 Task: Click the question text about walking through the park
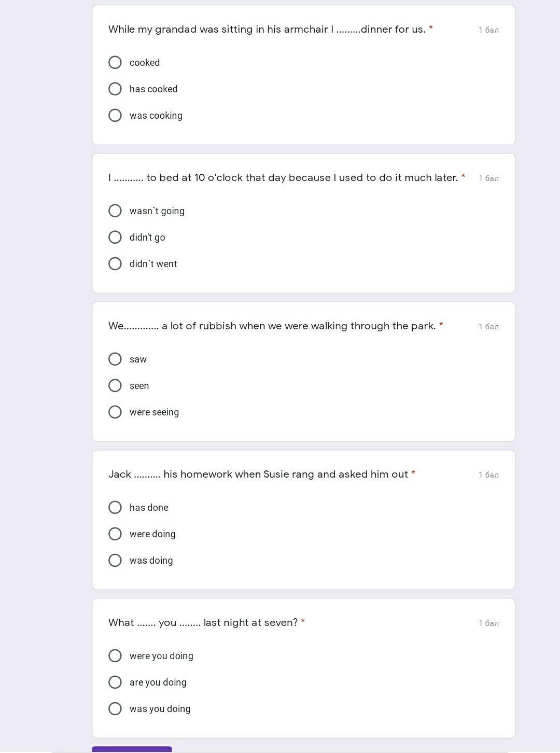pyautogui.click(x=272, y=326)
